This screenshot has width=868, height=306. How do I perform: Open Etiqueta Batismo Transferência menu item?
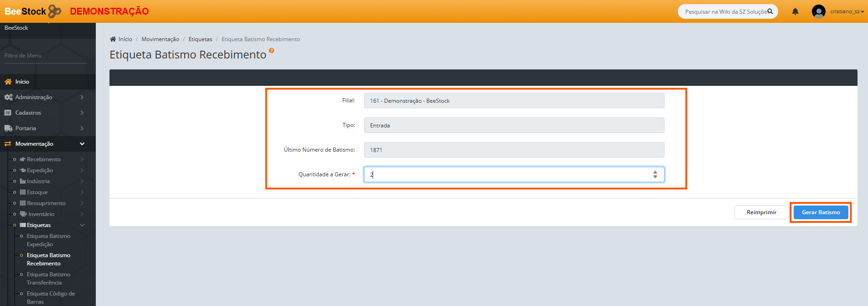point(48,279)
